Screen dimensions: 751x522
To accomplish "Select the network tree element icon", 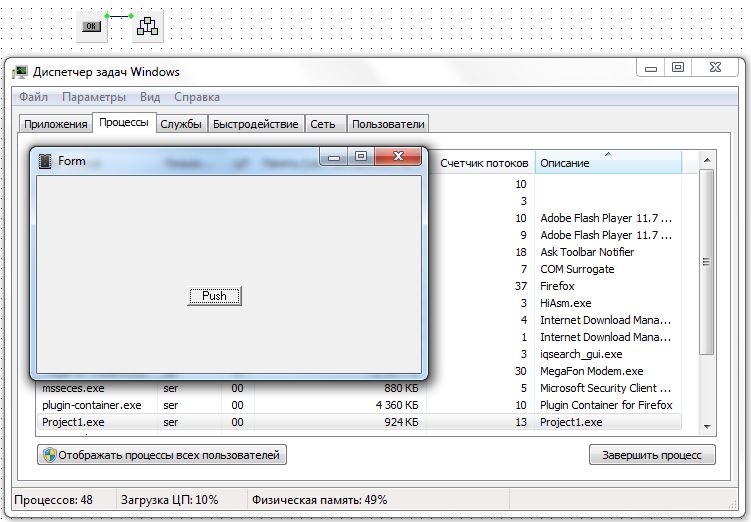I will click(147, 27).
